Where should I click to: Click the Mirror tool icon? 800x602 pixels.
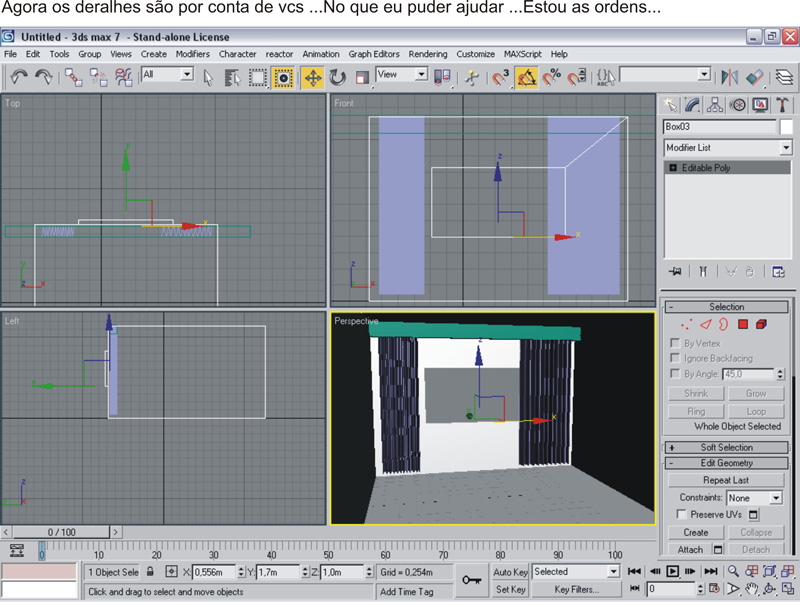tap(730, 78)
